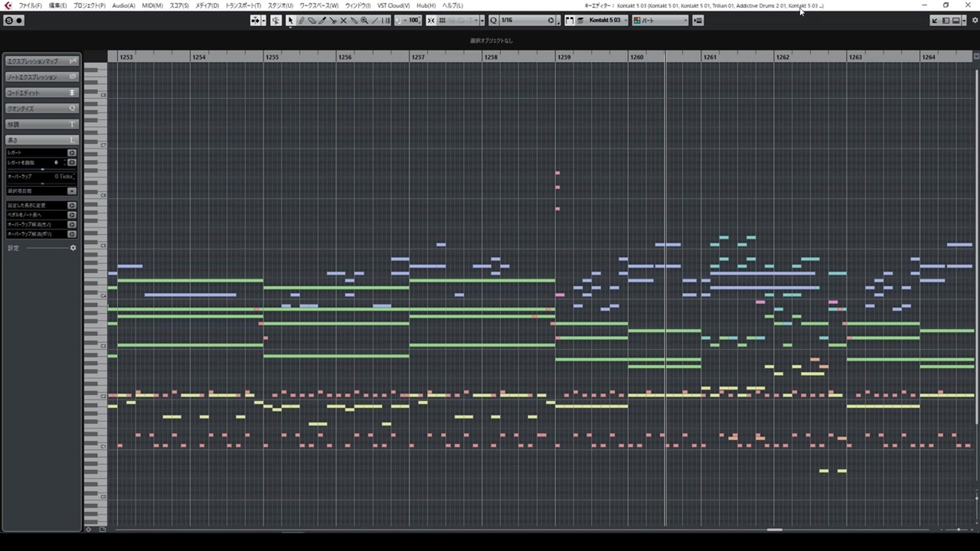Toggle the Solo Editor button
The width and height of the screenshot is (980, 551).
[x=276, y=21]
